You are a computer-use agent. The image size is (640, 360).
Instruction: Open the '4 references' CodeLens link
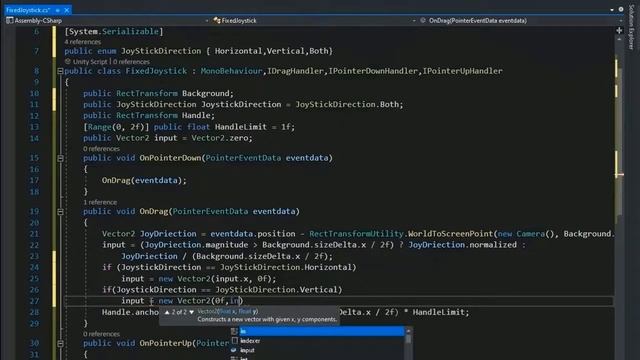(x=82, y=42)
